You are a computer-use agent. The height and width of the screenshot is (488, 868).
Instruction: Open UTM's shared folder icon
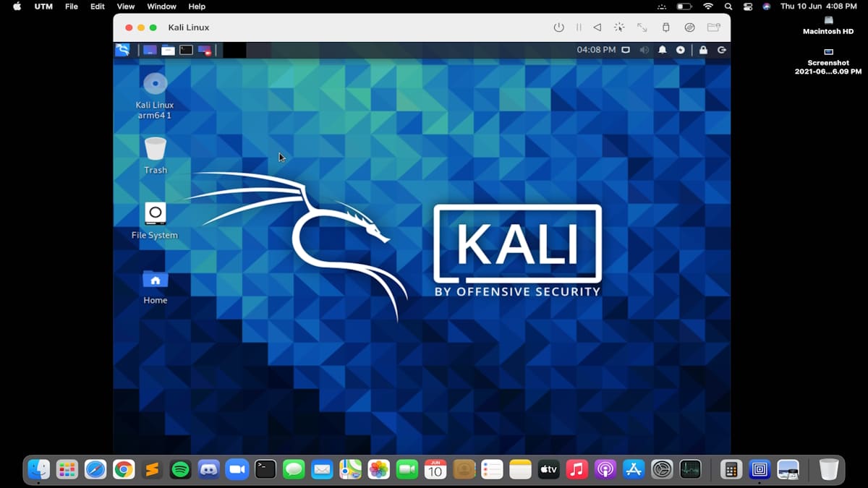pyautogui.click(x=712, y=27)
